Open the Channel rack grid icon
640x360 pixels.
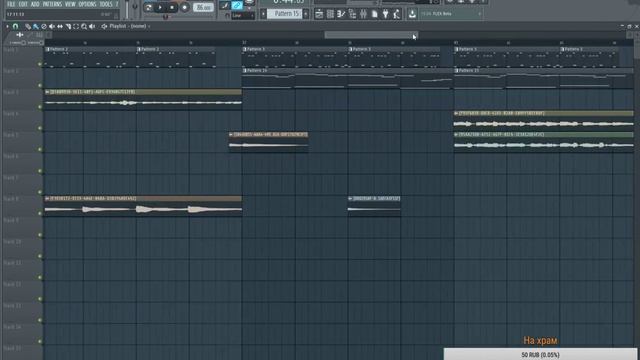(330, 14)
